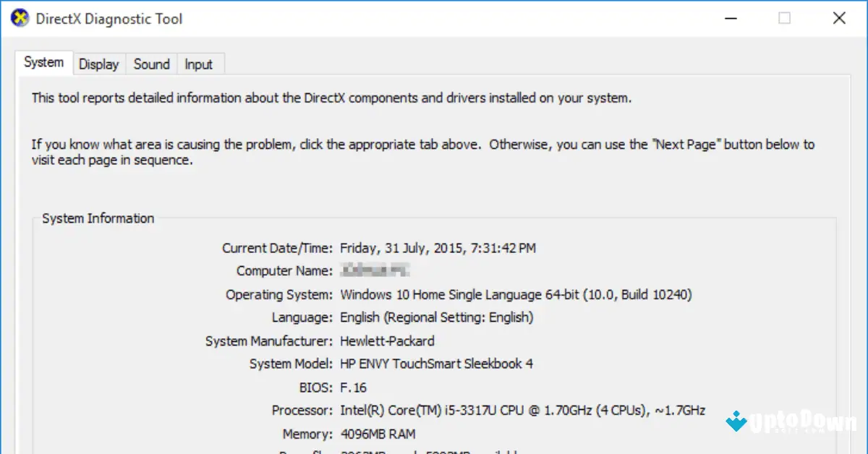This screenshot has width=868, height=454.
Task: Click the DirectX Diagnostic Tool title text
Action: click(x=109, y=18)
